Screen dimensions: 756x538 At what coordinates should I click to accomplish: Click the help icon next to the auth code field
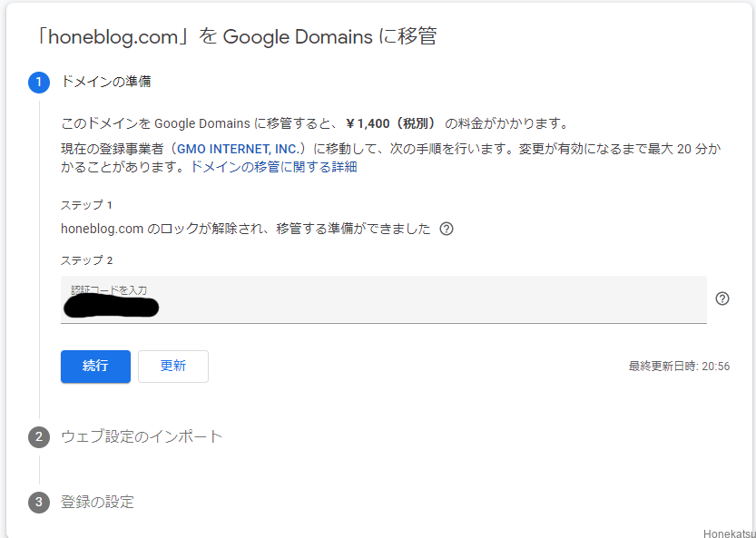pyautogui.click(x=722, y=298)
